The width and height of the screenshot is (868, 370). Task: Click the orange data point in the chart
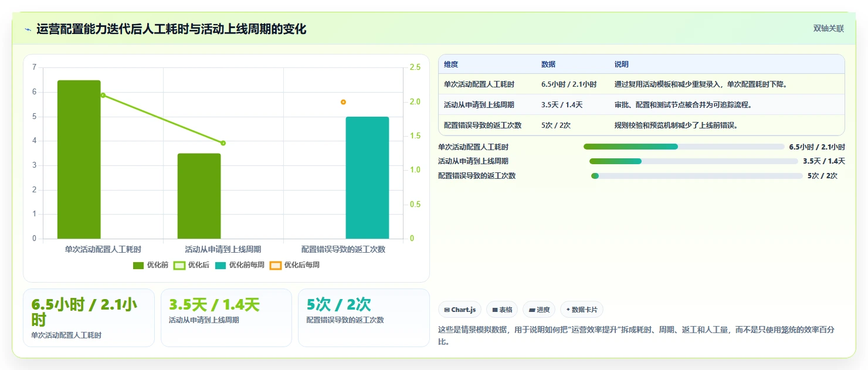click(x=343, y=102)
